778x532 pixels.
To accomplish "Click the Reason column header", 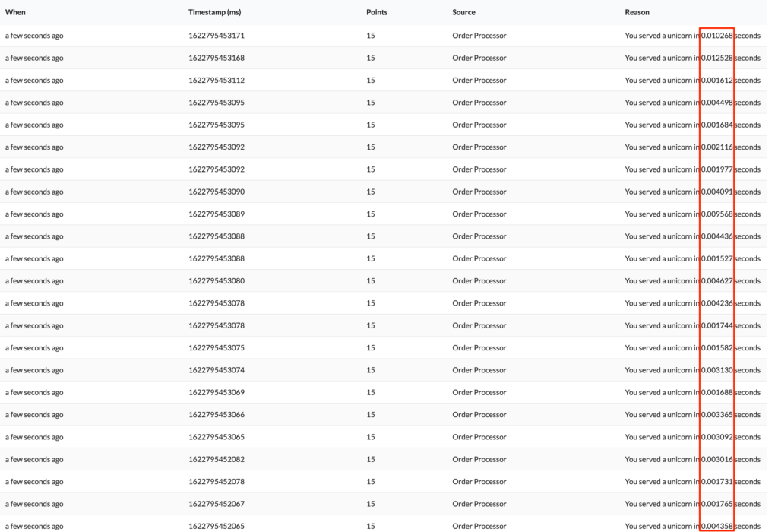I will tap(637, 12).
